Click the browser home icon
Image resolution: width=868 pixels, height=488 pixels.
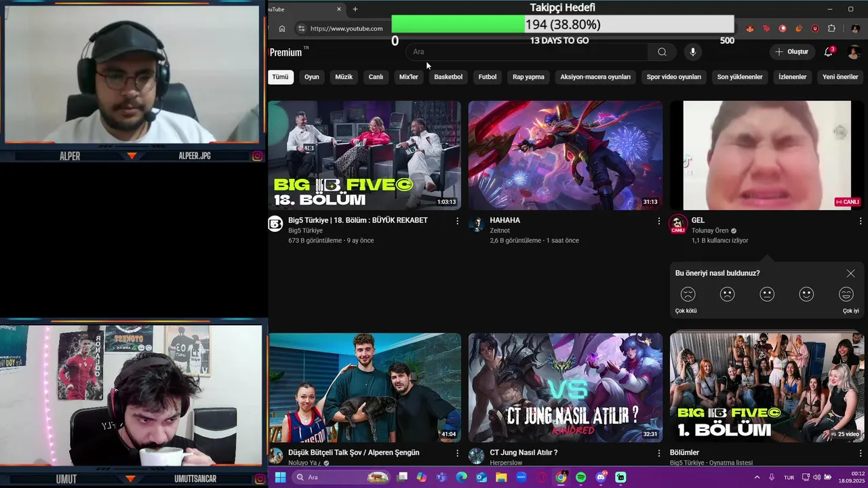tap(282, 28)
